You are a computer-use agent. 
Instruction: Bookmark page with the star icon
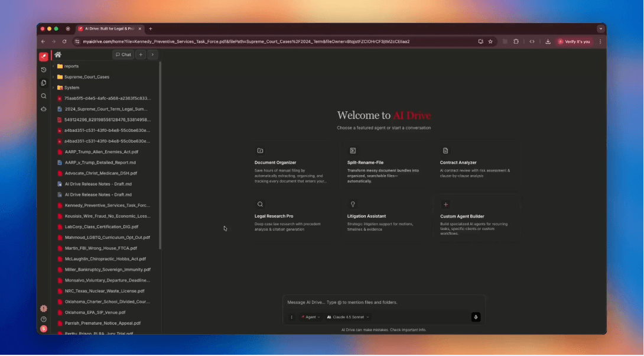490,42
